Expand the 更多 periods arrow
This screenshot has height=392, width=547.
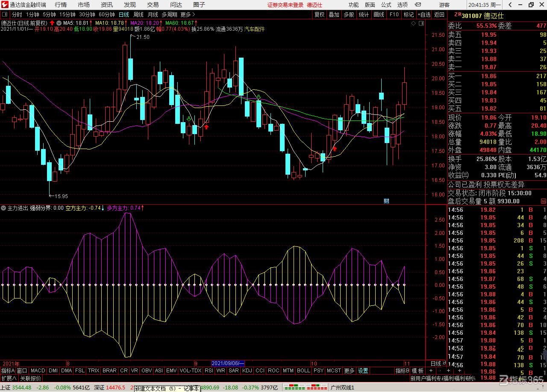(188, 15)
